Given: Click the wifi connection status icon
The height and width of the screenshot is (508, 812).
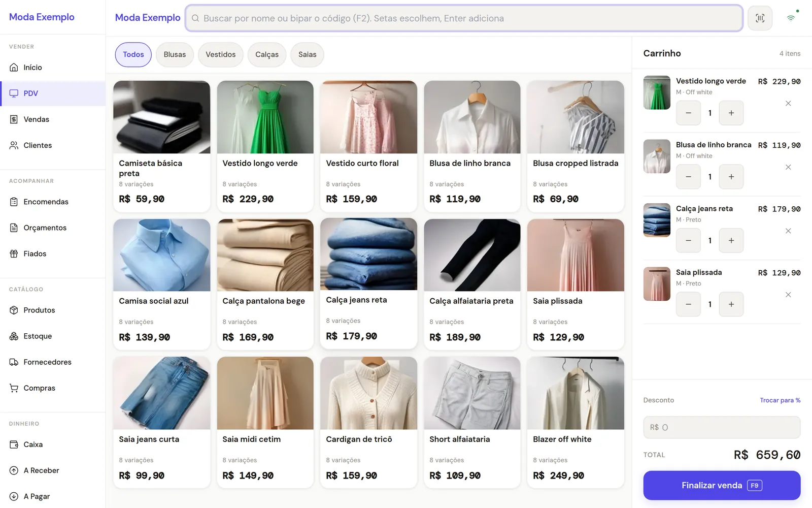Looking at the screenshot, I should pos(791,18).
